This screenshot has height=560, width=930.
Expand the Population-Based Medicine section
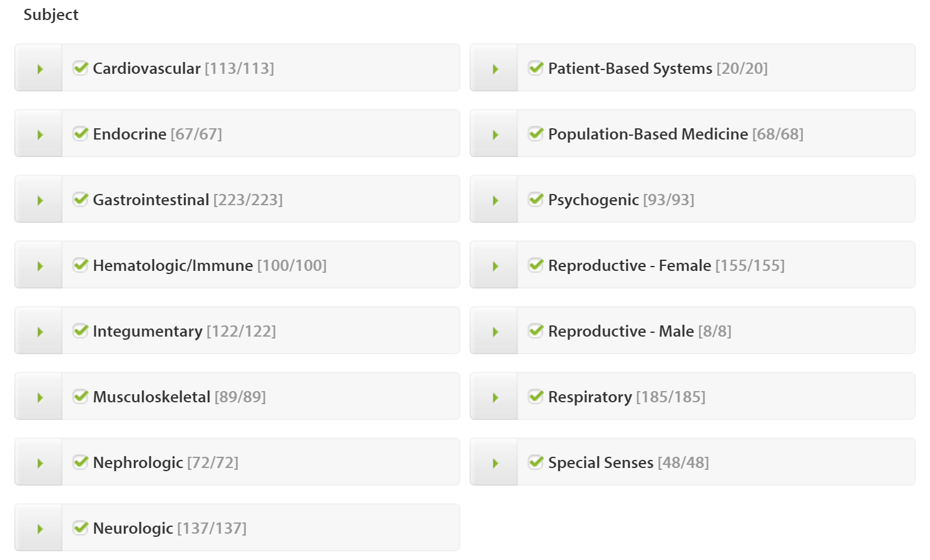[x=493, y=133]
